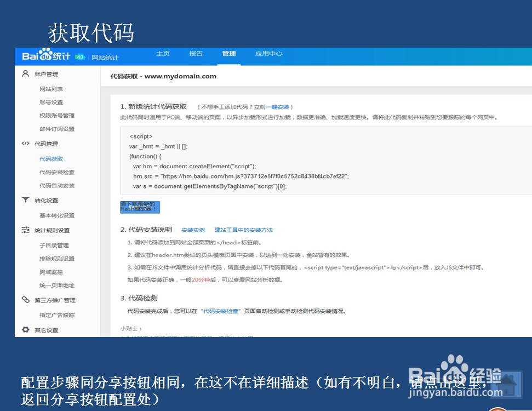
Task: Open the 应用中心 section
Action: point(268,54)
